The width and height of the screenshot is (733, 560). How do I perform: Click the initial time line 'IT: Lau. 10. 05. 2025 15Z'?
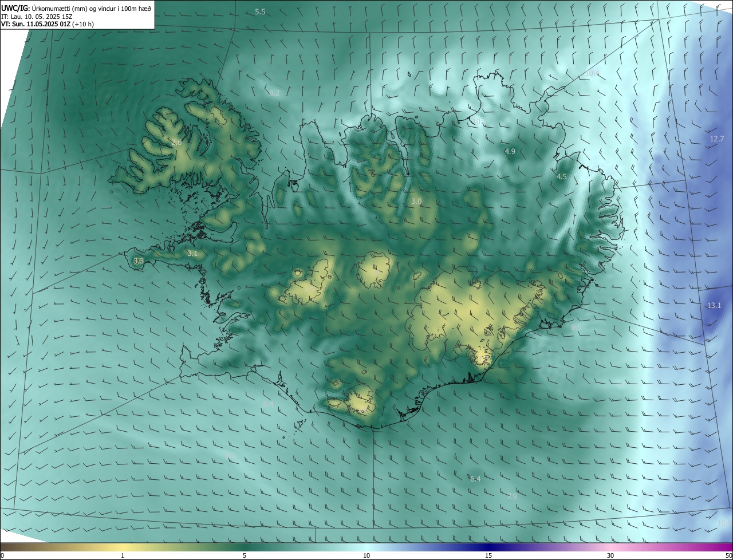coord(37,17)
